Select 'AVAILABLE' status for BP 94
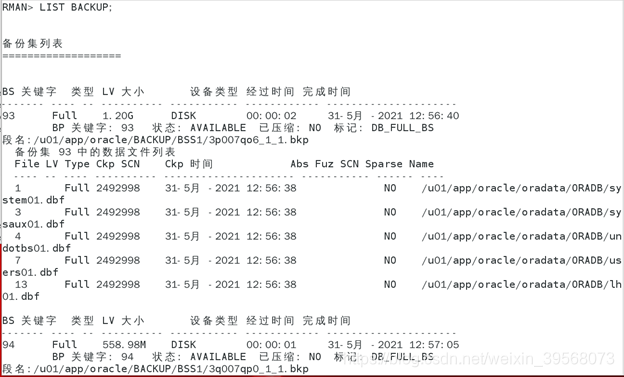 [218, 357]
